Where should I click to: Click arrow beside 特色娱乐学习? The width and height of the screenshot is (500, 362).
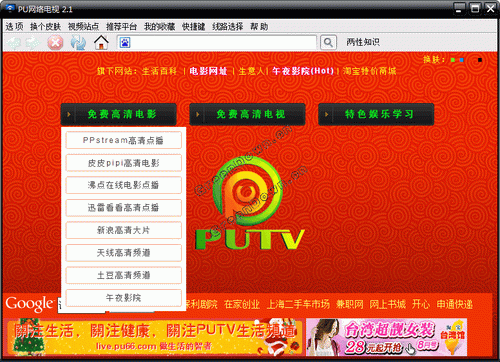point(326,114)
